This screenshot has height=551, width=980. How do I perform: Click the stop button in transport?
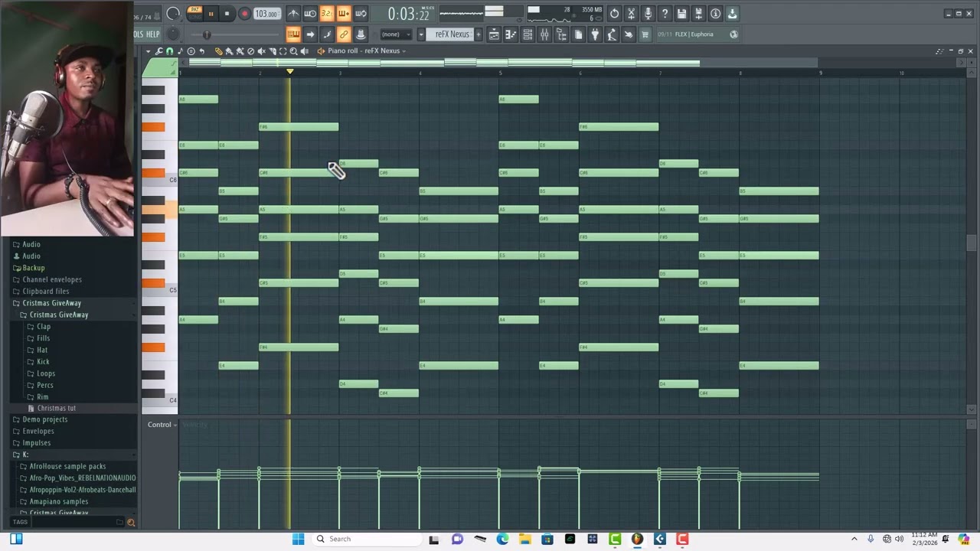point(227,14)
